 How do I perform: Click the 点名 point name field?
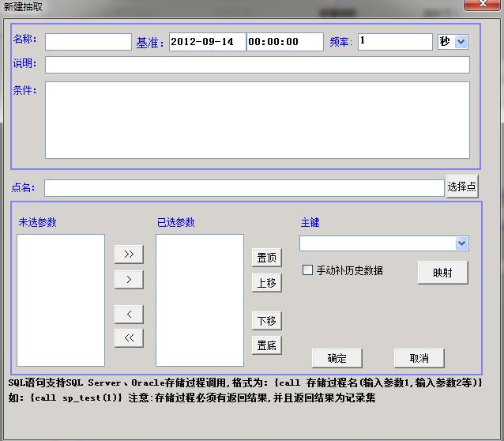tap(244, 188)
